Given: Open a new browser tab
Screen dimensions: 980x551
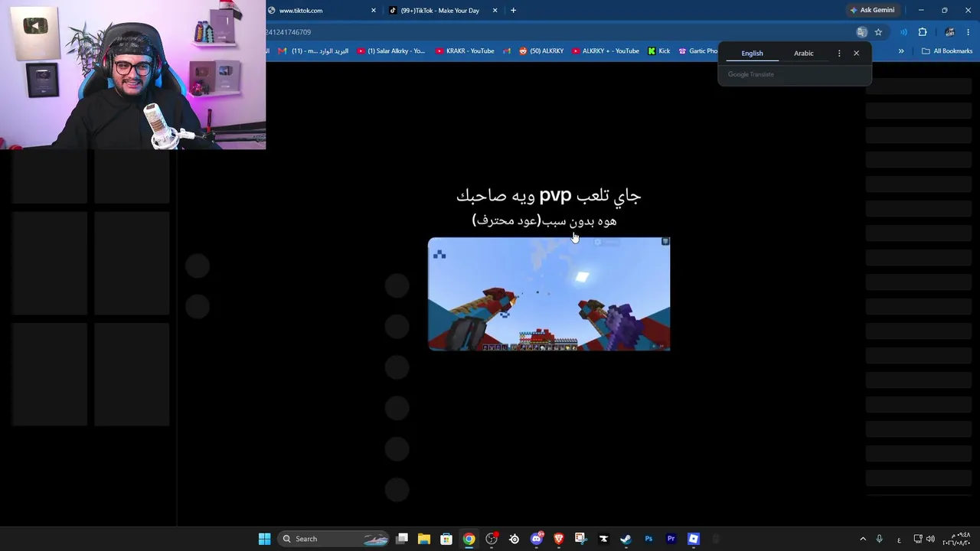Looking at the screenshot, I should (x=513, y=11).
